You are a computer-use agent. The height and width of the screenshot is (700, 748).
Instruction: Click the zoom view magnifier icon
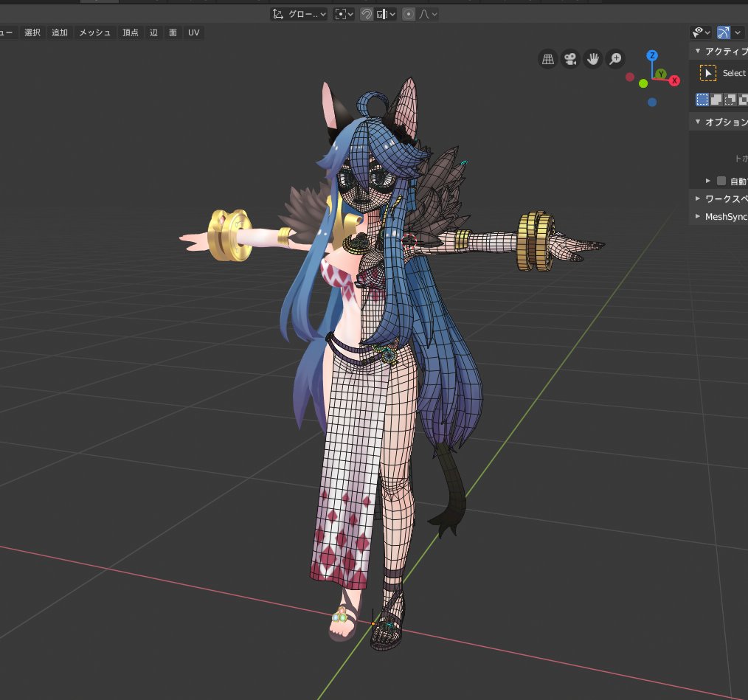[x=615, y=59]
